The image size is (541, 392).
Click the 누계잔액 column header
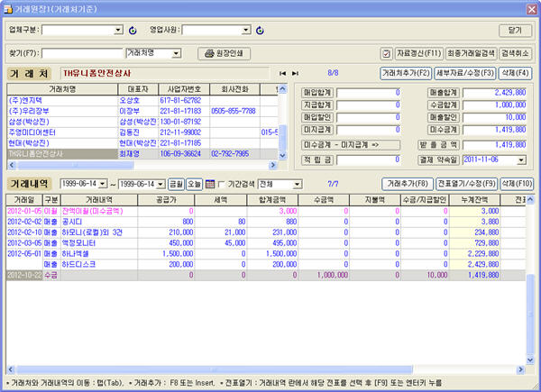tap(474, 200)
